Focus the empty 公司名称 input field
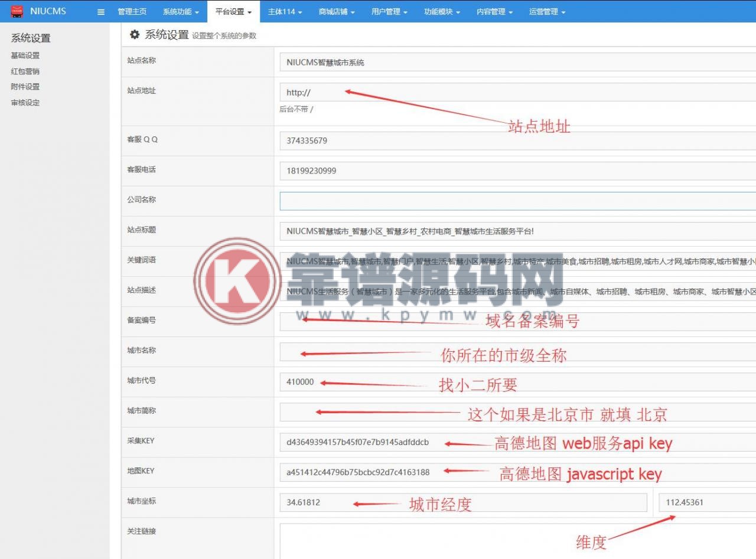Screen dimensions: 756x559 pos(518,201)
